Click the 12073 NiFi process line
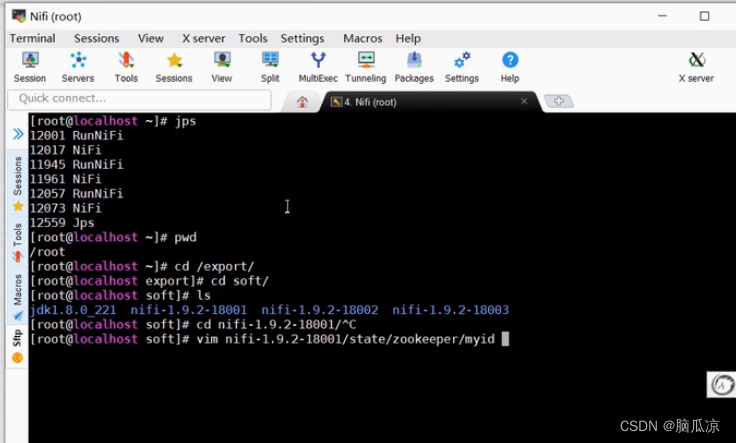Screen dimensions: 736x443 click(x=66, y=208)
